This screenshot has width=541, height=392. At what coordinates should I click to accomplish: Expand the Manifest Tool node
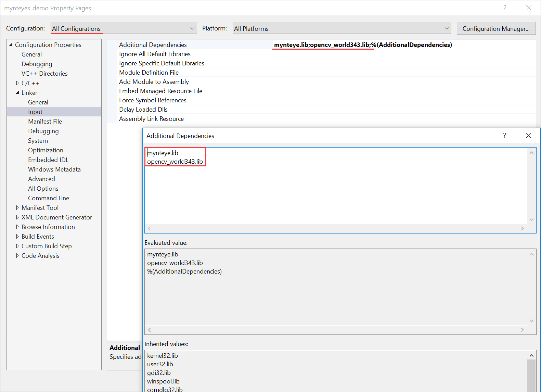point(17,208)
